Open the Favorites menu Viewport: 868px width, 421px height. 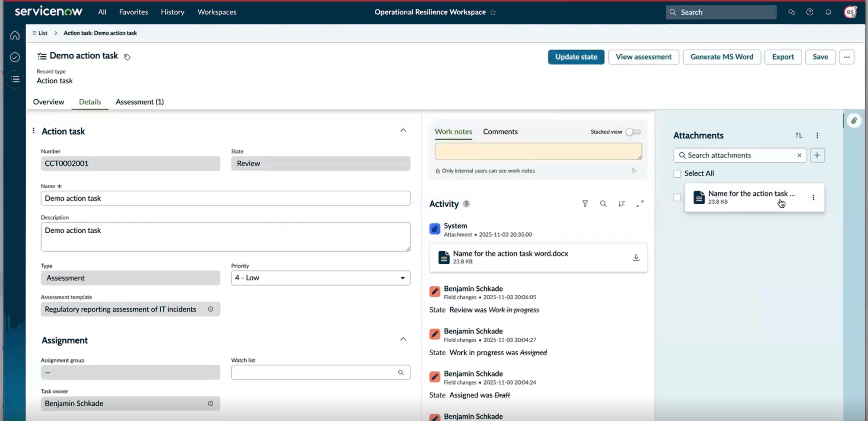133,12
